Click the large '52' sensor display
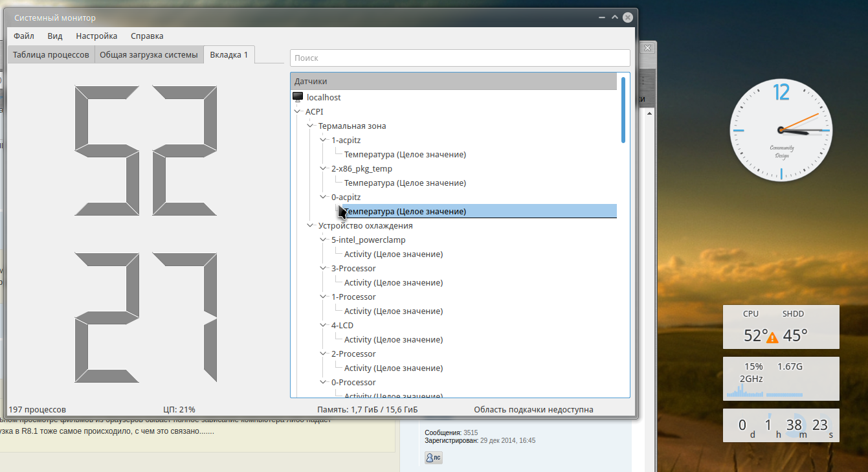Image resolution: width=868 pixels, height=472 pixels. 145,151
